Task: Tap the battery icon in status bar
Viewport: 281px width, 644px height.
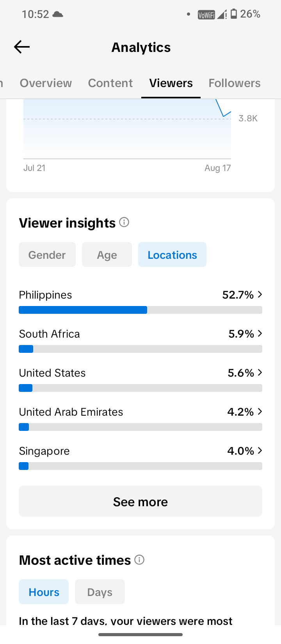Action: (x=234, y=14)
